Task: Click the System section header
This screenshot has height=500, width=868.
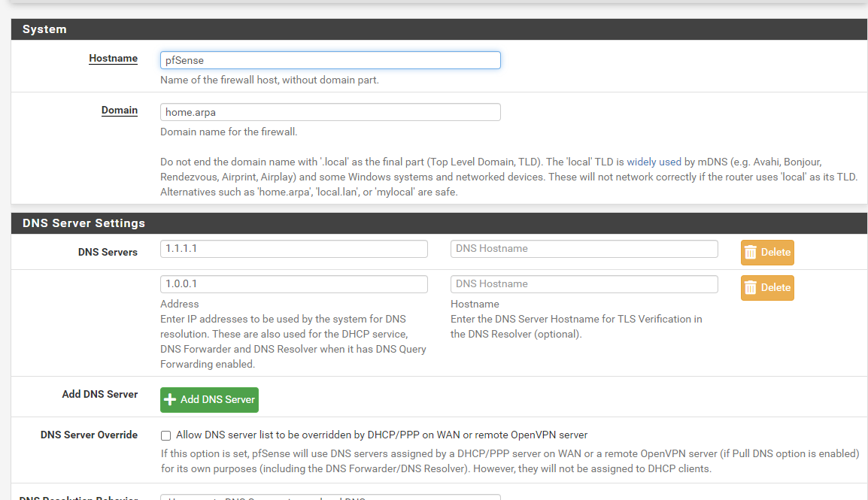Action: click(x=439, y=29)
